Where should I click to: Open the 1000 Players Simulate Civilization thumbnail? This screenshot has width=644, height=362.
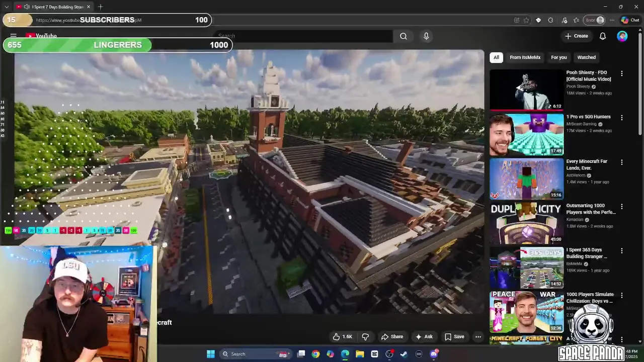527,312
